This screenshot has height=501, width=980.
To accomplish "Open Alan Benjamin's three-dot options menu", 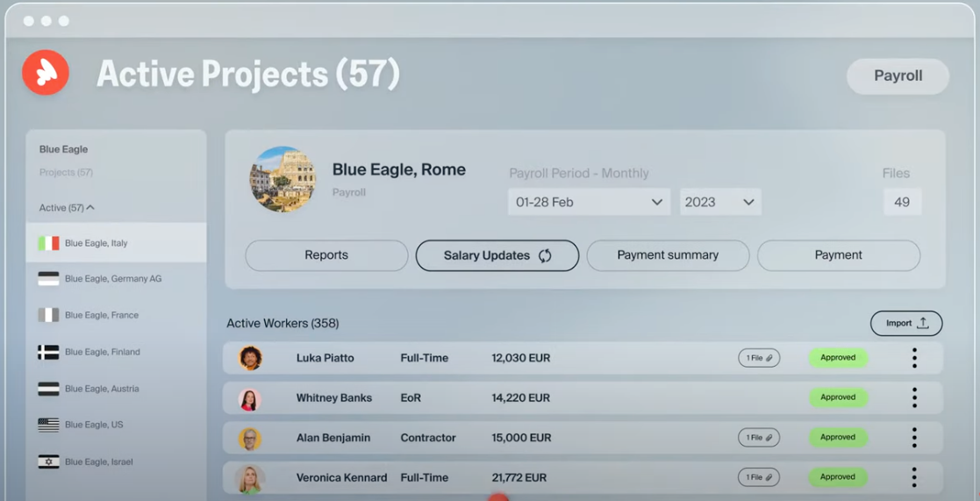I will 913,437.
